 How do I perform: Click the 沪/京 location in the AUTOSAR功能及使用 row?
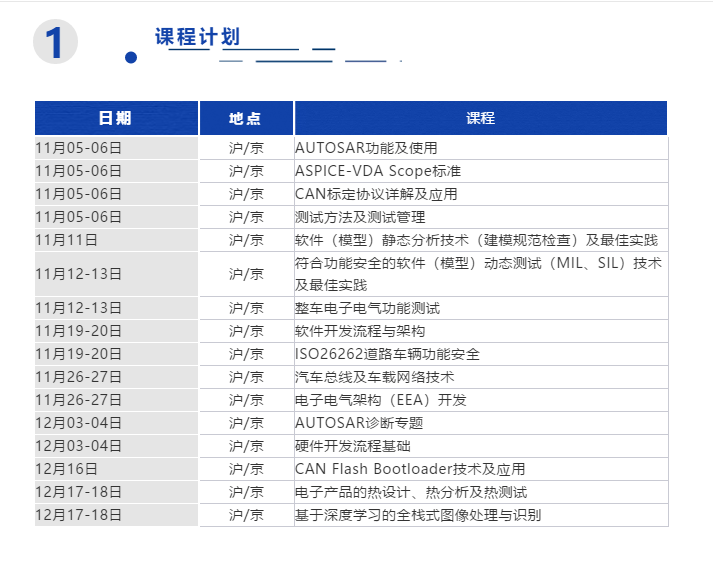pyautogui.click(x=246, y=148)
